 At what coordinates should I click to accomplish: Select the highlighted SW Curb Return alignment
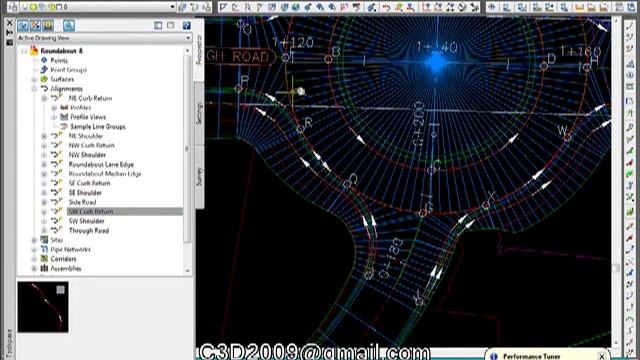tap(91, 211)
